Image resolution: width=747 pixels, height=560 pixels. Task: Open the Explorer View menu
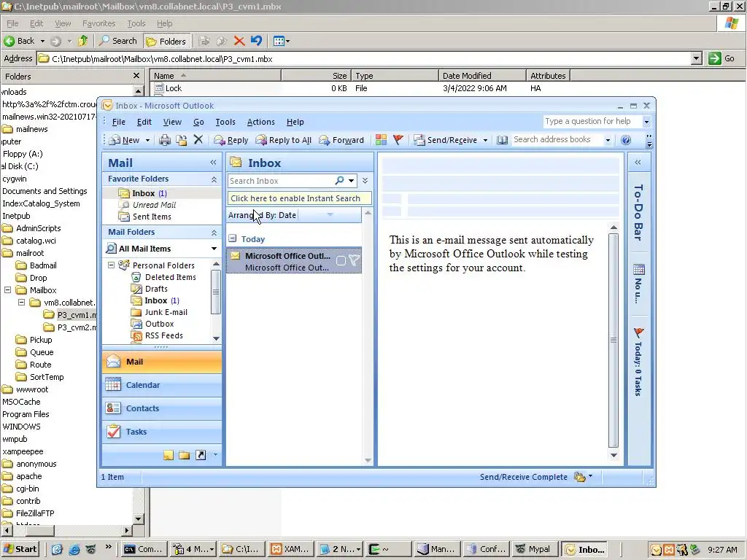(63, 23)
